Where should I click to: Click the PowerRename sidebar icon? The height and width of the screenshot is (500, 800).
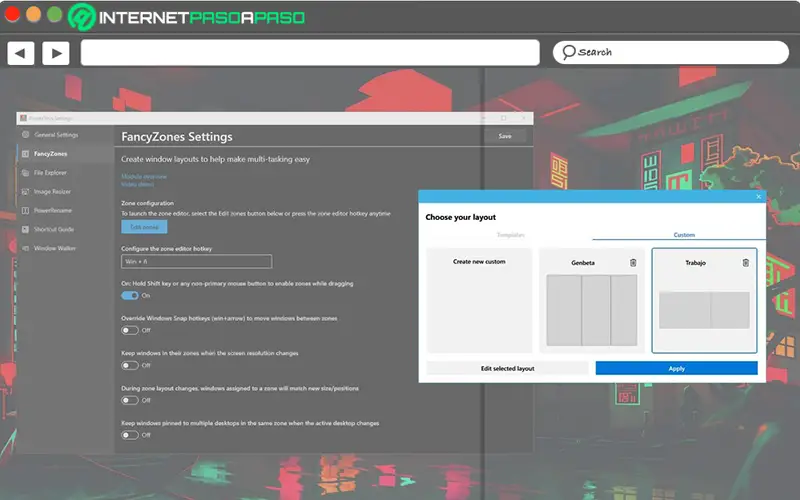coord(26,210)
